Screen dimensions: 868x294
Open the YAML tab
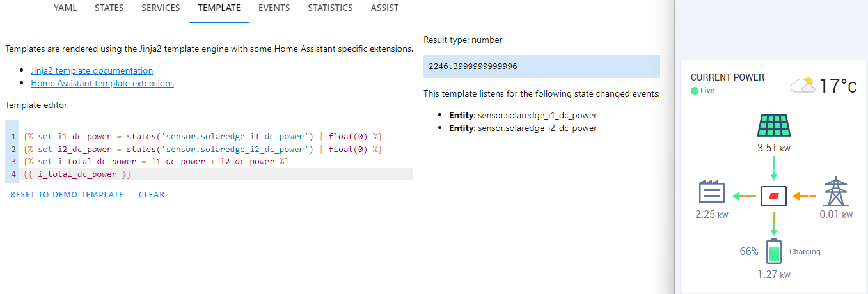(x=65, y=8)
